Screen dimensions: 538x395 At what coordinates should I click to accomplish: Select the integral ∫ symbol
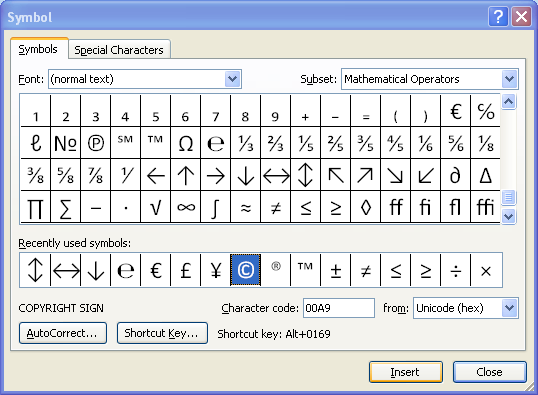(x=215, y=207)
